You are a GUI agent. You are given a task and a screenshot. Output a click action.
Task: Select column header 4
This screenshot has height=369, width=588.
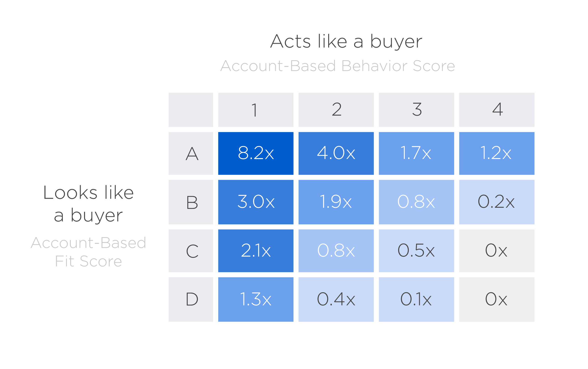(x=497, y=110)
